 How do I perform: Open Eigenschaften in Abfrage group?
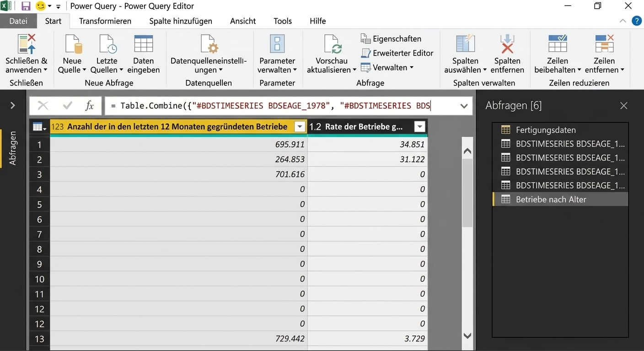pyautogui.click(x=391, y=39)
